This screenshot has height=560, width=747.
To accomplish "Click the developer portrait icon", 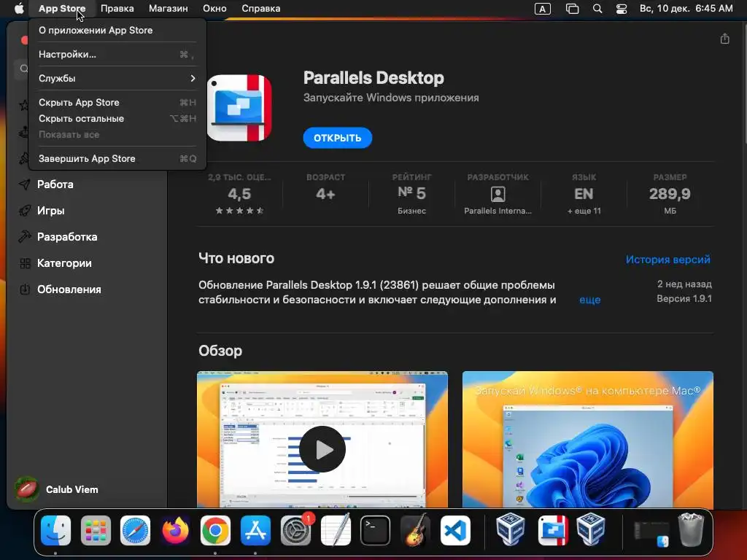I will (498, 194).
